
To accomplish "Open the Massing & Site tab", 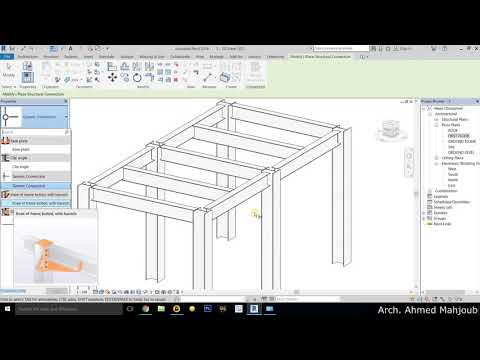I will pos(152,57).
